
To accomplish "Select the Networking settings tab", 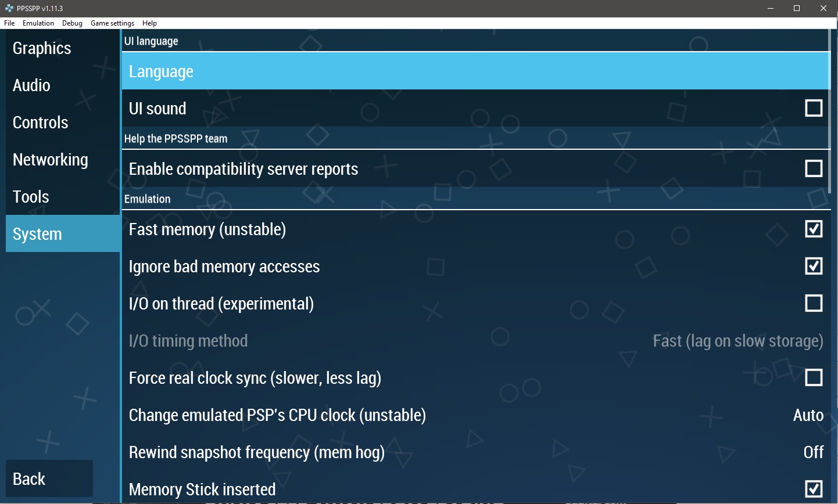I will 51,160.
